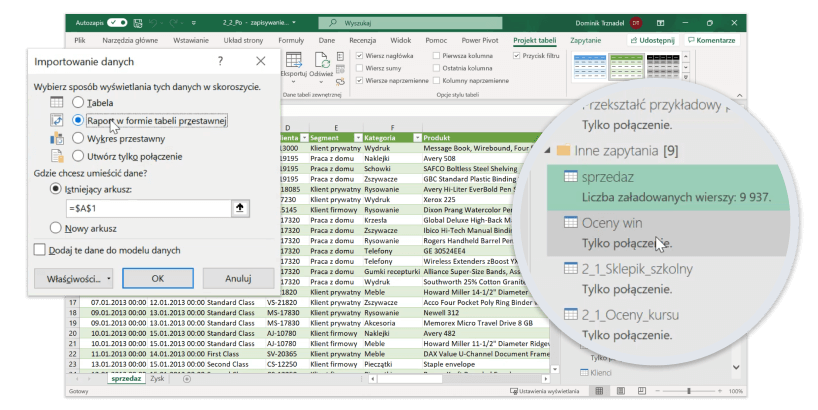
Task: Open the Formuły ribbon tab
Action: pyautogui.click(x=291, y=40)
